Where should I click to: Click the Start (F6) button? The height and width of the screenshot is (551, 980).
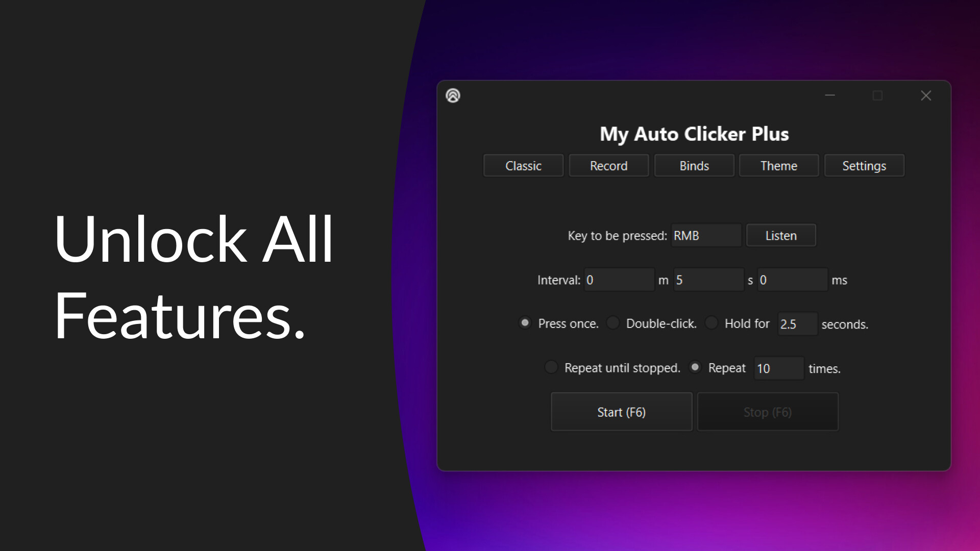[x=621, y=412]
